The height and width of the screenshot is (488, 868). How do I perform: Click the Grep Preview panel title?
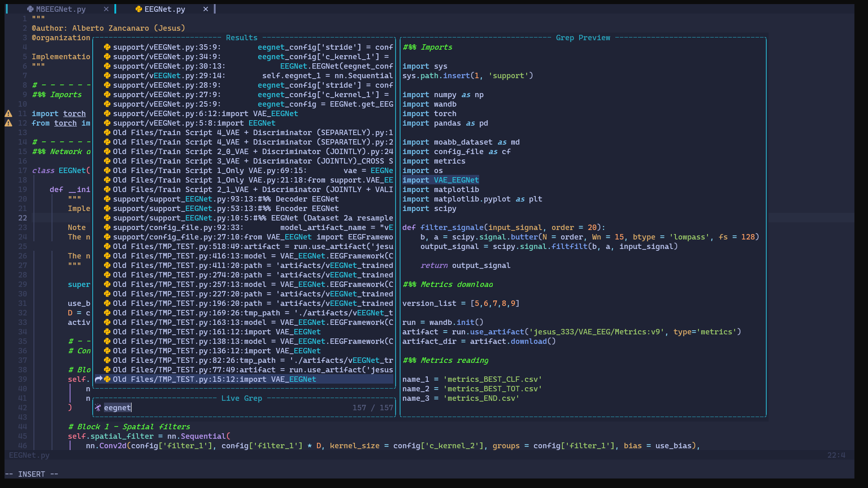[583, 38]
